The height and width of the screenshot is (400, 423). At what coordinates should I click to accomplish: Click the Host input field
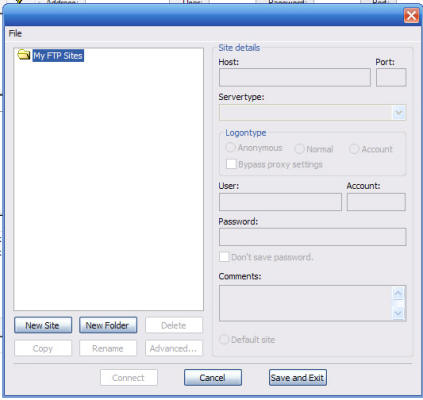click(x=295, y=77)
